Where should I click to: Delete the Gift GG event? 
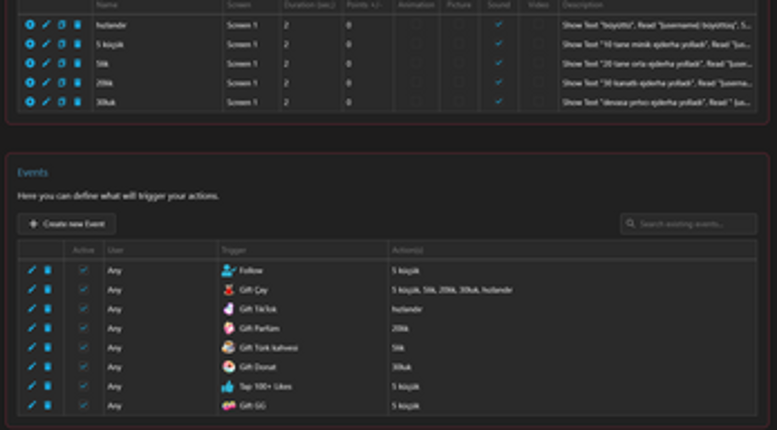pos(48,405)
